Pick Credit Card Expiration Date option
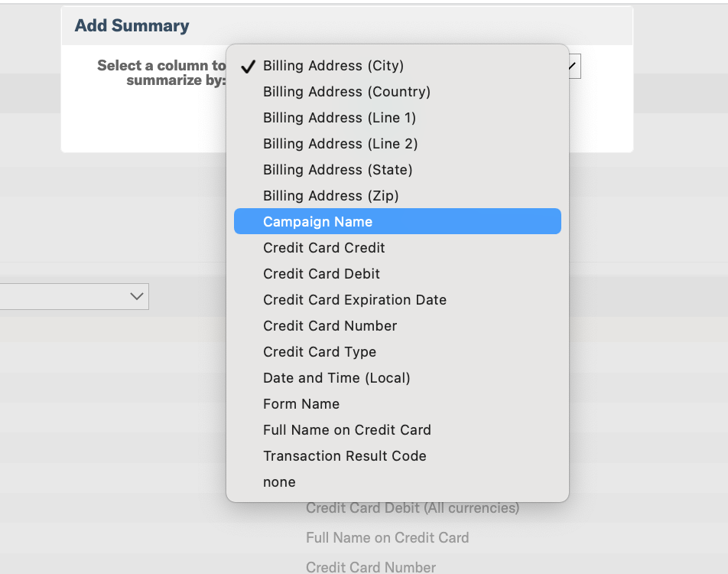728x574 pixels. click(398, 300)
